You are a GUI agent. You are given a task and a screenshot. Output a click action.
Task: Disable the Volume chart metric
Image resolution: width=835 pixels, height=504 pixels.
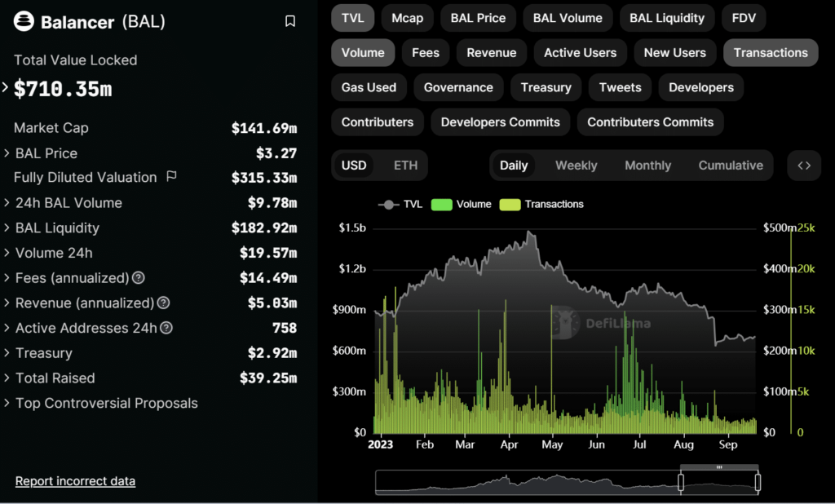click(x=363, y=53)
